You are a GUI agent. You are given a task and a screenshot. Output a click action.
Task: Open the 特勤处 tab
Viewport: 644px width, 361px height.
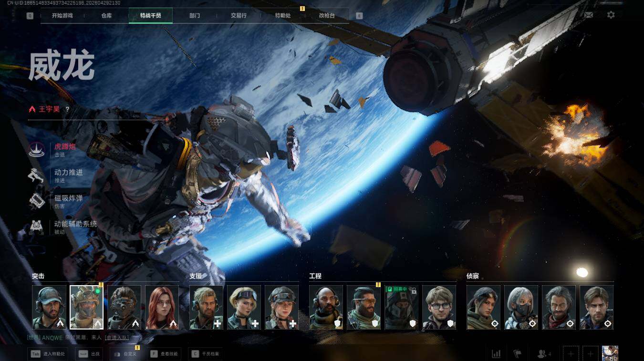click(283, 16)
